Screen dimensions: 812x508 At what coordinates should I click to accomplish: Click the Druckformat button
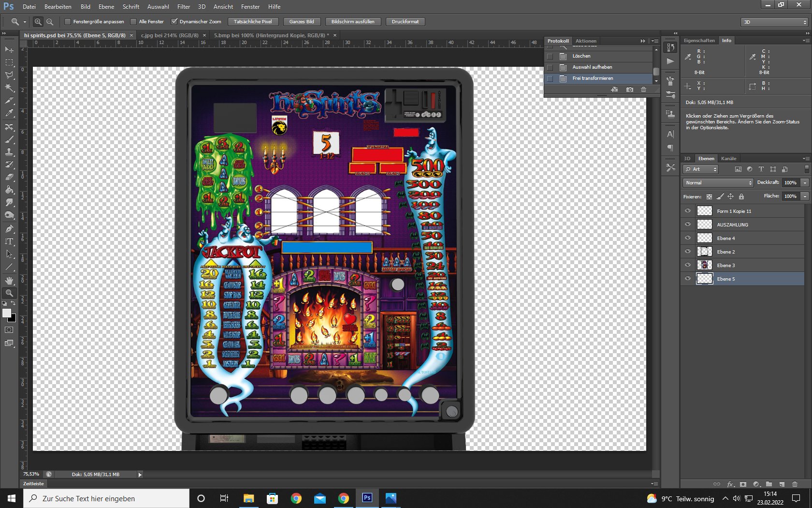point(406,22)
